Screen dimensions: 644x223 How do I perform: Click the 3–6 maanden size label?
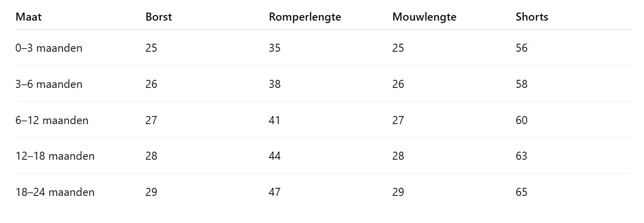tap(49, 84)
